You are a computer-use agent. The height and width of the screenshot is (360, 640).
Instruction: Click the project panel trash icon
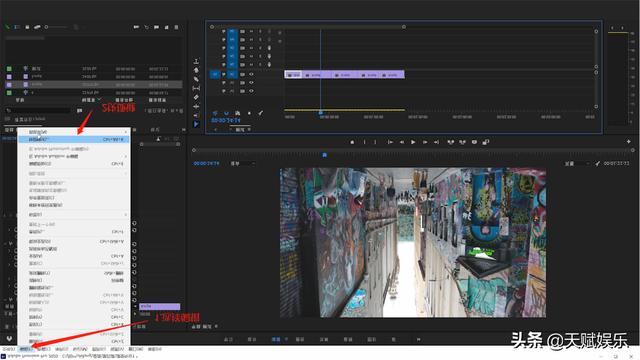pos(176,27)
